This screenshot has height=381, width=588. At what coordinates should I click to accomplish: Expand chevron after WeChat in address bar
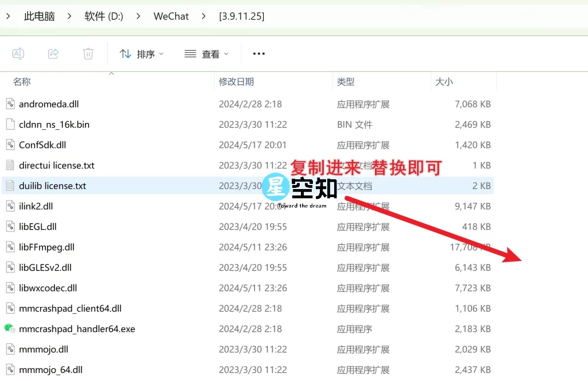[x=204, y=16]
